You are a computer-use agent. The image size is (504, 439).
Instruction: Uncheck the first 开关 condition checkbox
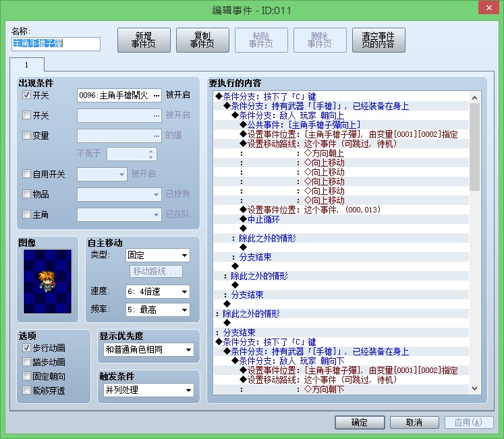27,95
